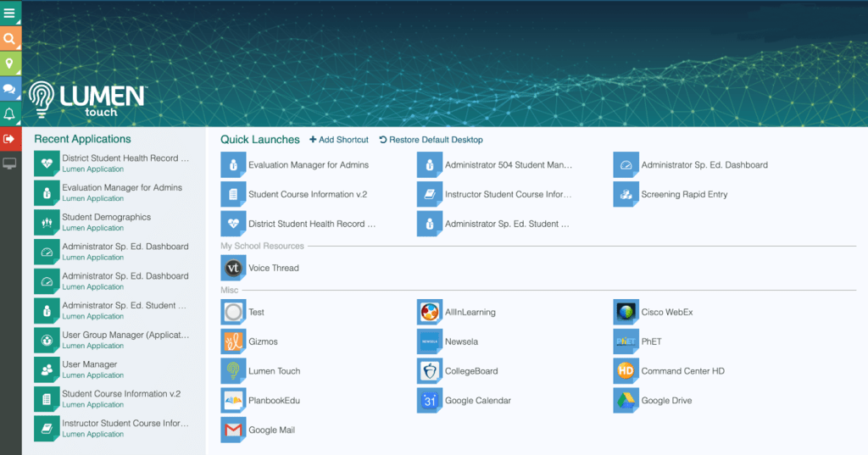Screen dimensions: 868x455
Task: Click the notifications bell icon
Action: click(x=10, y=114)
